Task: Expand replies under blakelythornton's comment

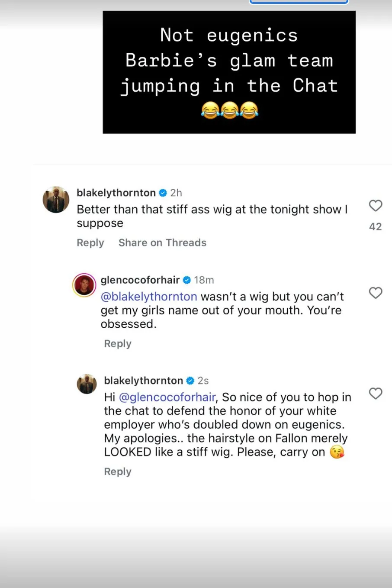Action: (90, 242)
